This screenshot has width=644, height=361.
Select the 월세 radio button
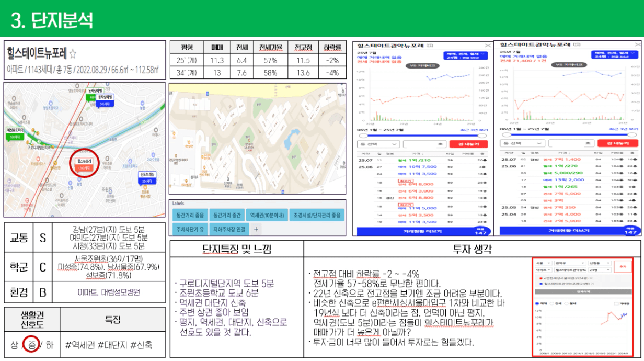click(x=566, y=303)
